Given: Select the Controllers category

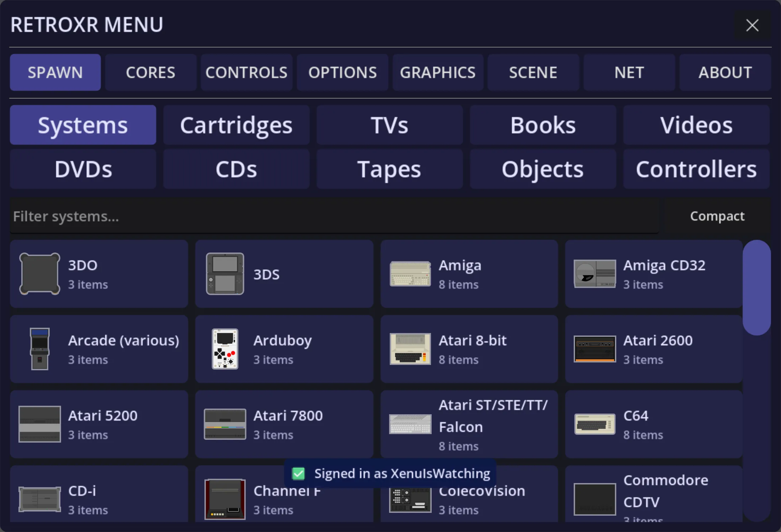Looking at the screenshot, I should [697, 169].
